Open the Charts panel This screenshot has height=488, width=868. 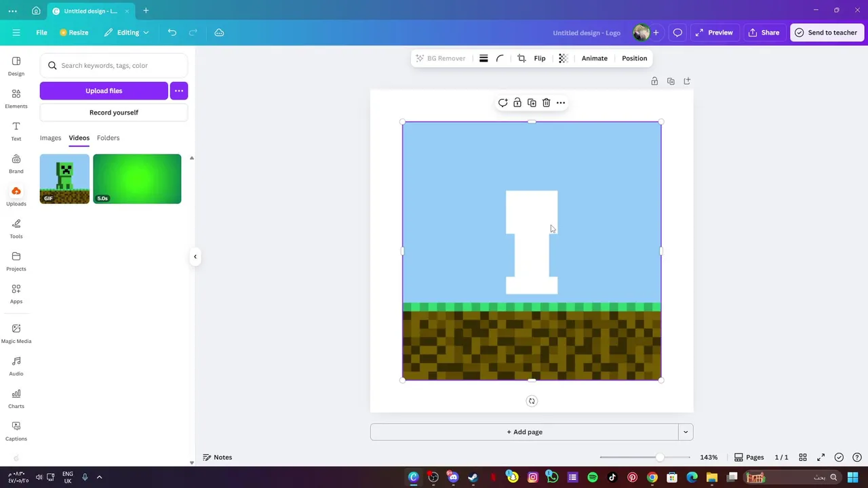pyautogui.click(x=16, y=399)
